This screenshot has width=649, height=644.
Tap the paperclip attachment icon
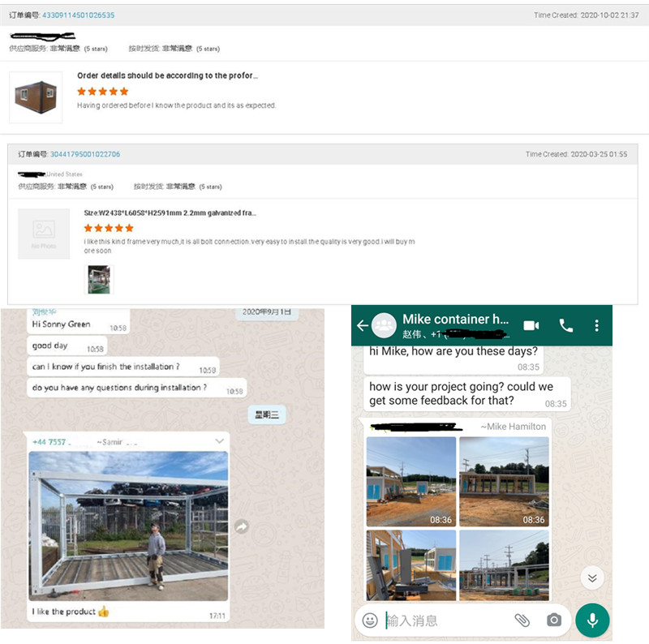point(522,620)
